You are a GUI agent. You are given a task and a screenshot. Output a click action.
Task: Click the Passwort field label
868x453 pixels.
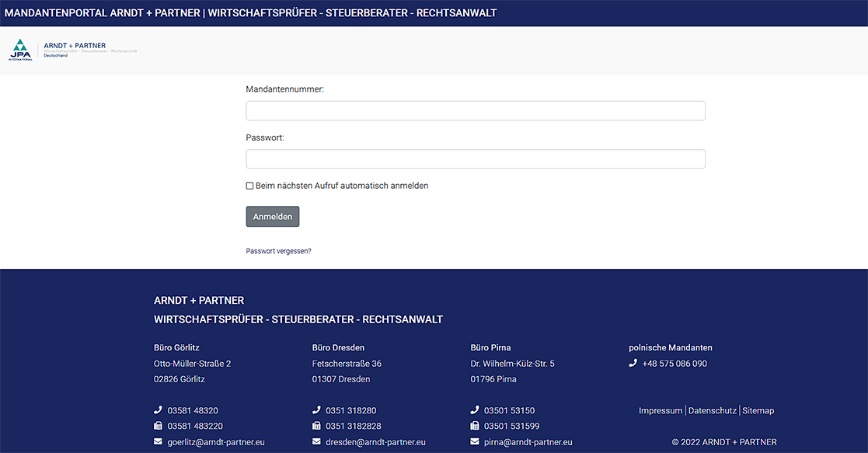[x=265, y=138]
